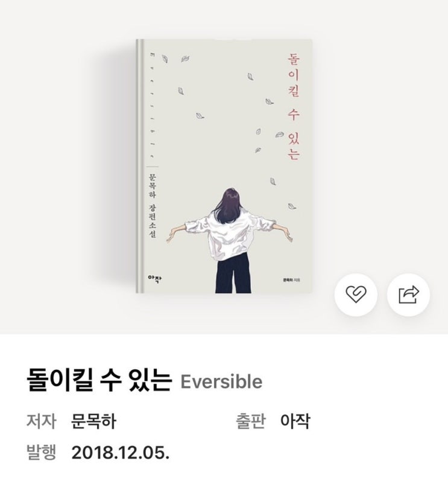The height and width of the screenshot is (484, 448).
Task: Click the woman illustration on the cover
Action: (230, 240)
